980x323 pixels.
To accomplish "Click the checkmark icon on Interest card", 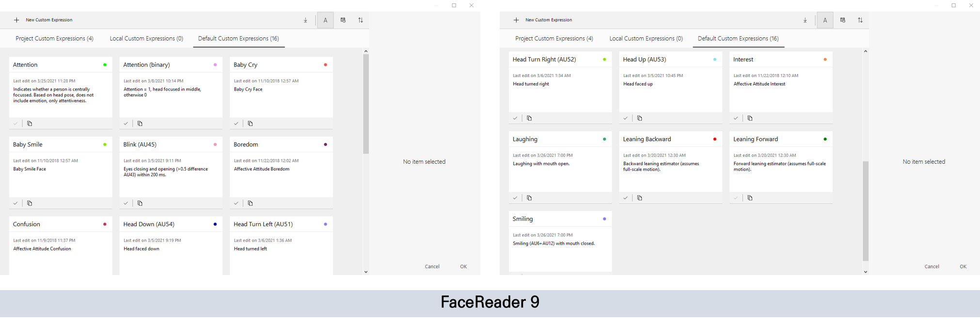I will tap(736, 118).
